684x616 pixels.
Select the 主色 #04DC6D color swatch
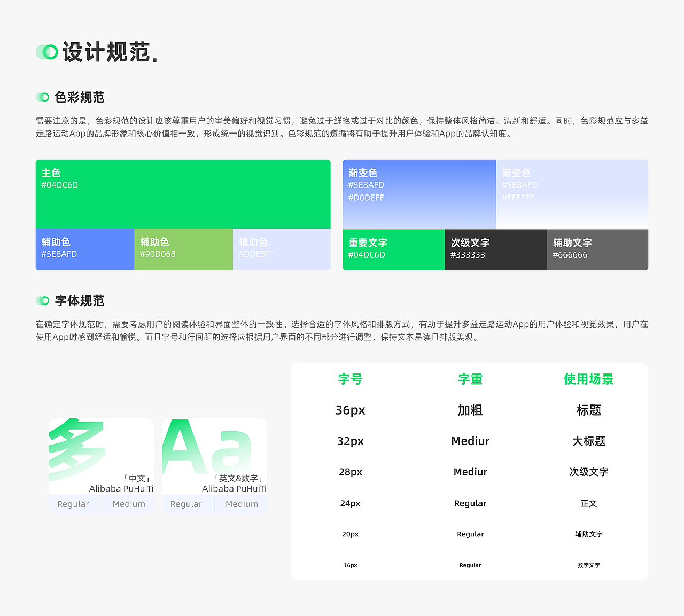[x=183, y=194]
